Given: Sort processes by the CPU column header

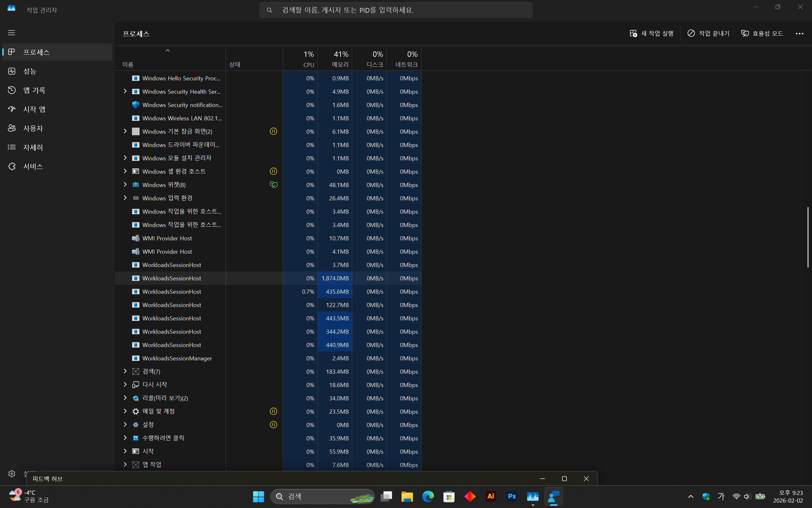Looking at the screenshot, I should [300, 58].
